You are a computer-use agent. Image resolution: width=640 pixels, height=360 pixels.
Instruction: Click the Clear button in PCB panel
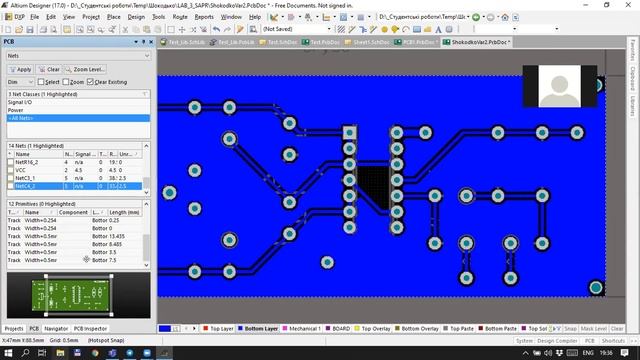(49, 69)
